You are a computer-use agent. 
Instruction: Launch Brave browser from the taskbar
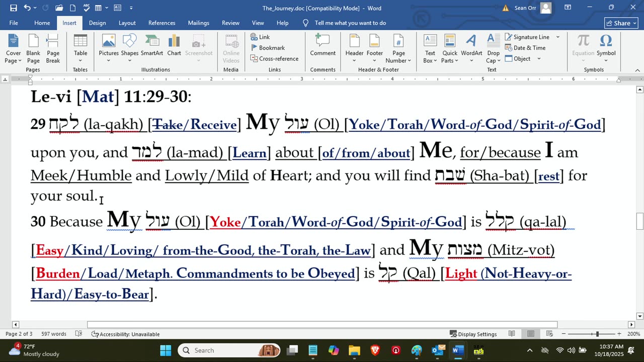pos(375,350)
